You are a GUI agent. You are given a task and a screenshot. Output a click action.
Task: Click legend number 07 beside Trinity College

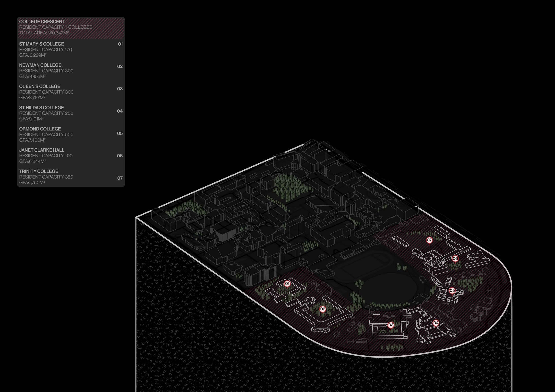[120, 178]
